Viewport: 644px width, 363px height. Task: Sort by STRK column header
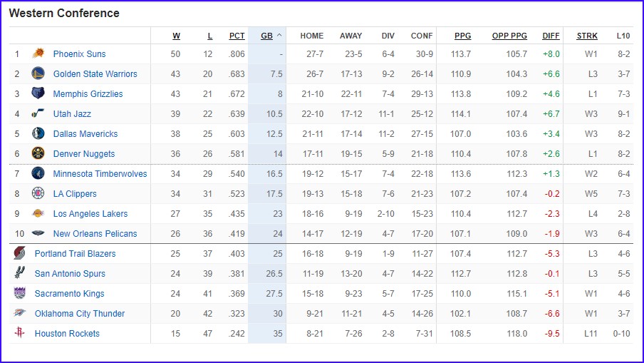click(587, 36)
